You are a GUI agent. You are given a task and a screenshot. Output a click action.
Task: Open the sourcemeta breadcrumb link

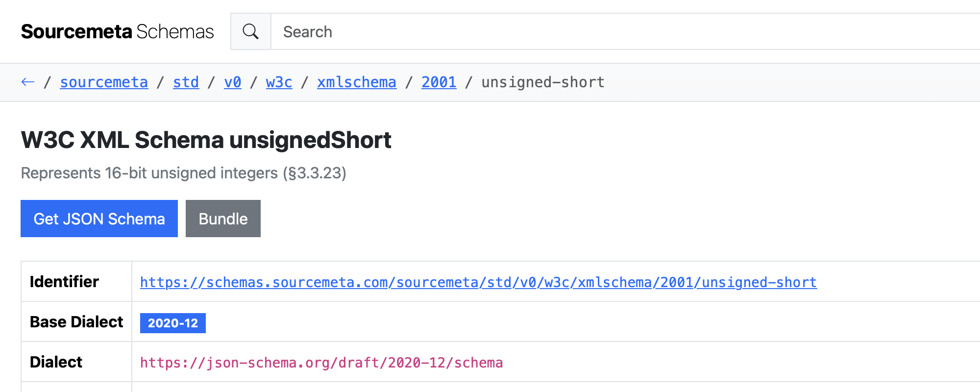pyautogui.click(x=103, y=82)
